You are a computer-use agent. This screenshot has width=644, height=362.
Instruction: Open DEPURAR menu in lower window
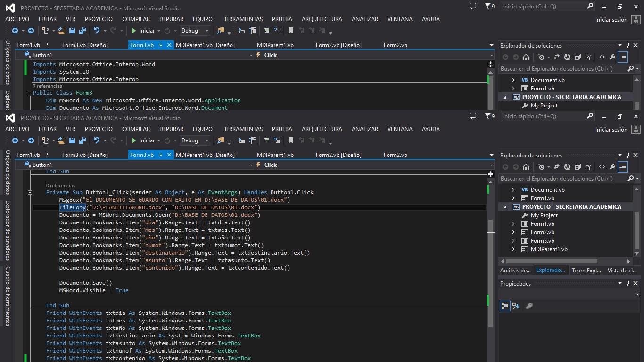click(x=172, y=129)
